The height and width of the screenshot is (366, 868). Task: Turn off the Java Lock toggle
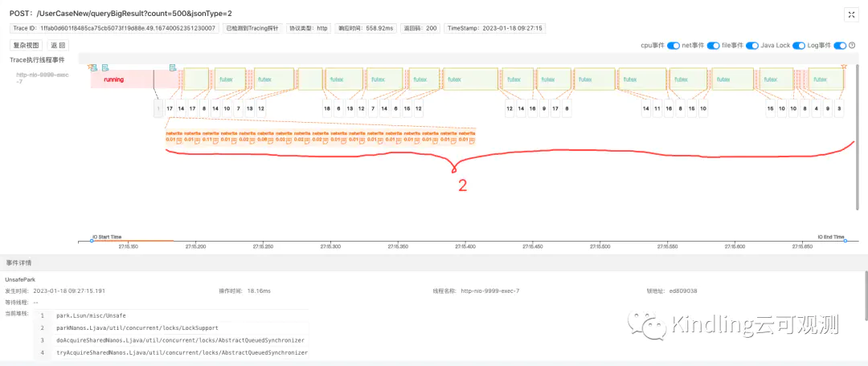pyautogui.click(x=799, y=46)
